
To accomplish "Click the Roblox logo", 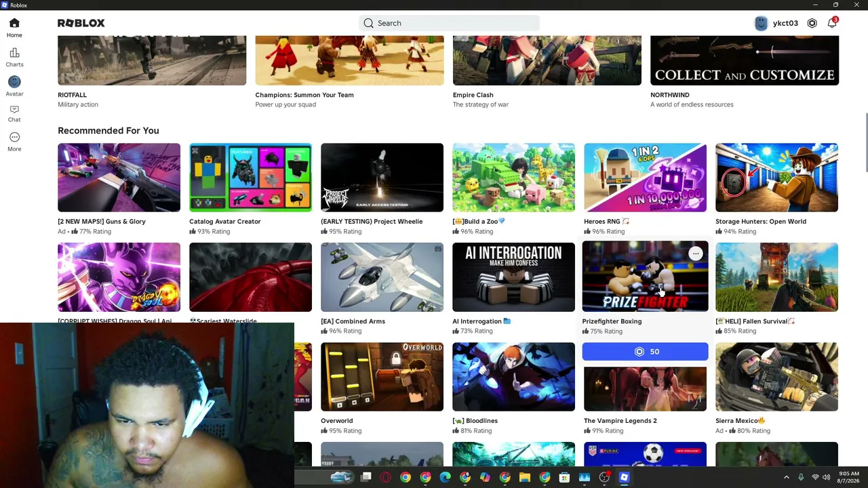I will [81, 23].
